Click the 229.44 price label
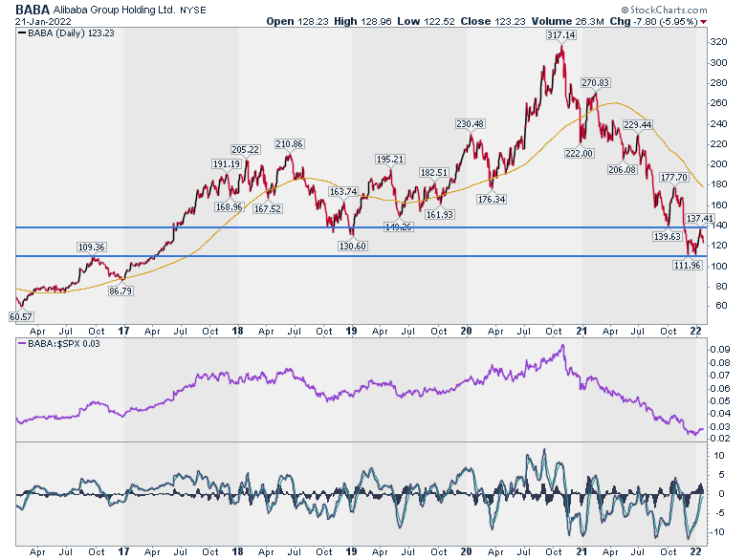 [638, 124]
